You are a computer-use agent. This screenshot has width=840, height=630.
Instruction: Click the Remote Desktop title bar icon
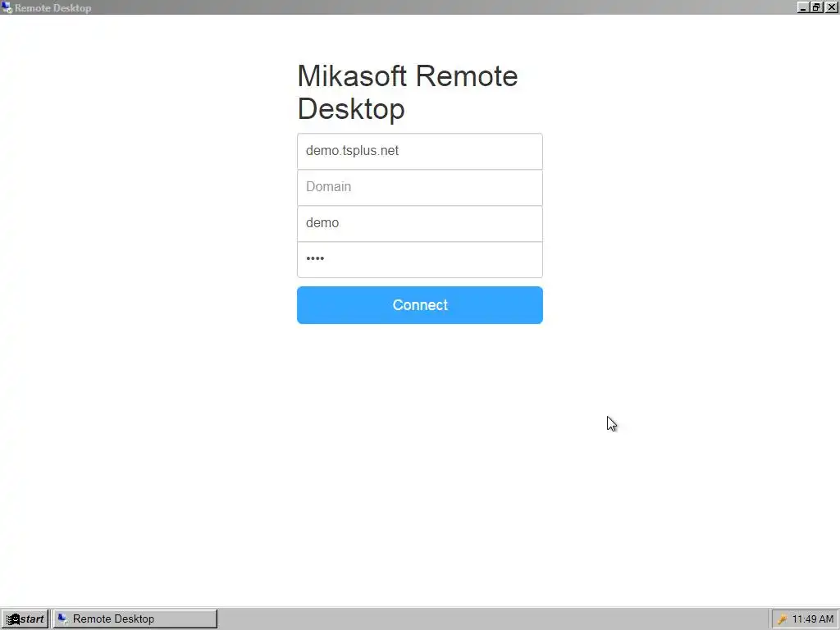(x=7, y=7)
